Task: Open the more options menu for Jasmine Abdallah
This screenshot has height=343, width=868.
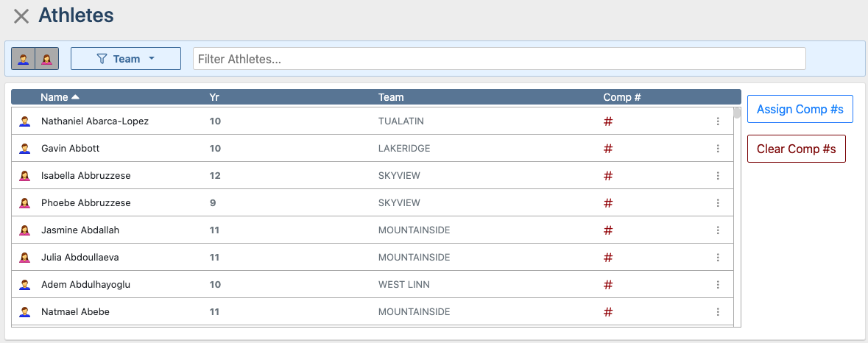Action: [x=718, y=230]
